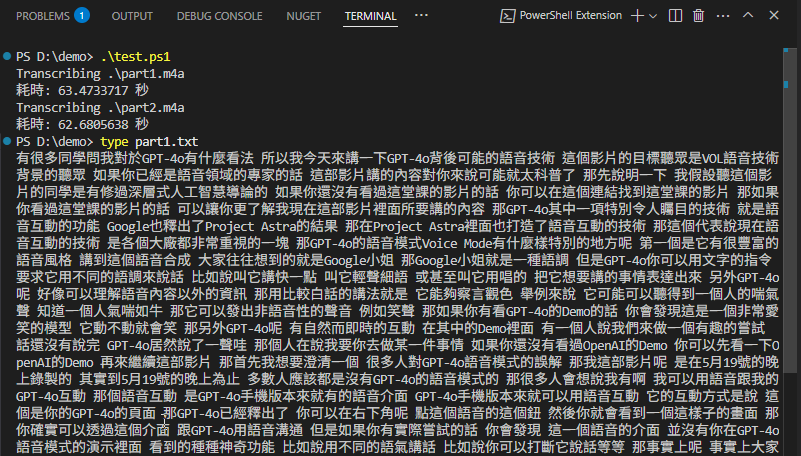Switch to the OUTPUT tab

[x=132, y=16]
